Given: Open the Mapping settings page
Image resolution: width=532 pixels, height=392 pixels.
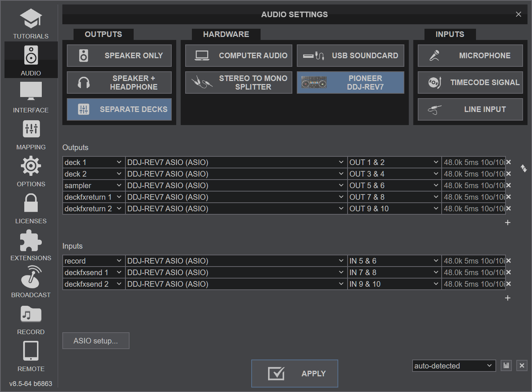Looking at the screenshot, I should click(31, 134).
